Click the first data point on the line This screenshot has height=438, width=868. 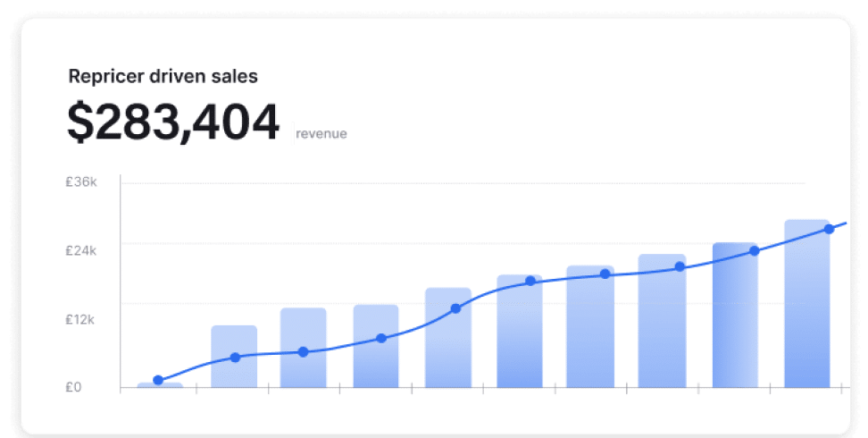click(x=158, y=380)
